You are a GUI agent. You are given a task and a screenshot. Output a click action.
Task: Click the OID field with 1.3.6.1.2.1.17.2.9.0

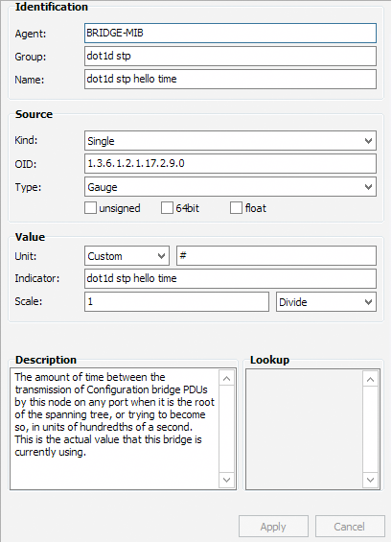click(230, 163)
